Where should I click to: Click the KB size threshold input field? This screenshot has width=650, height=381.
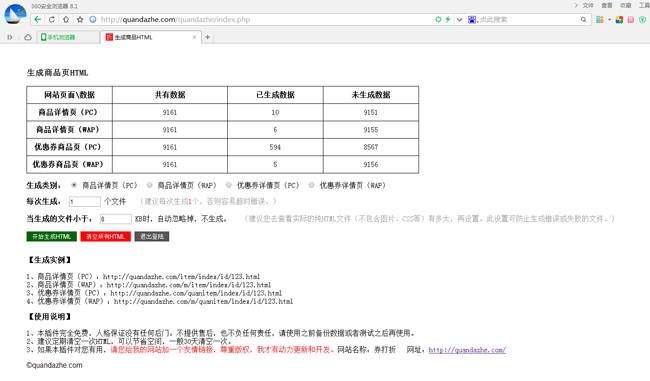pos(116,219)
